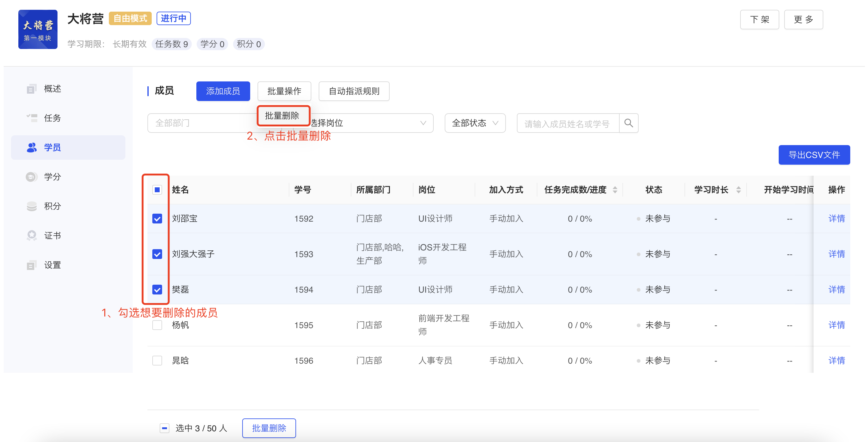Click the 自由模式 tag
The image size is (868, 442).
coord(130,18)
